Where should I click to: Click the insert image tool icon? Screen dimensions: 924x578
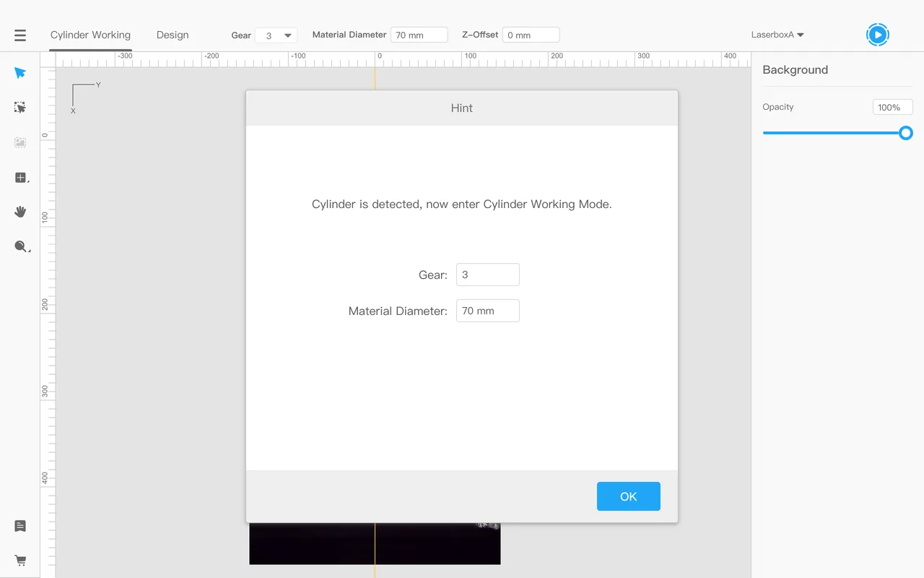20,142
